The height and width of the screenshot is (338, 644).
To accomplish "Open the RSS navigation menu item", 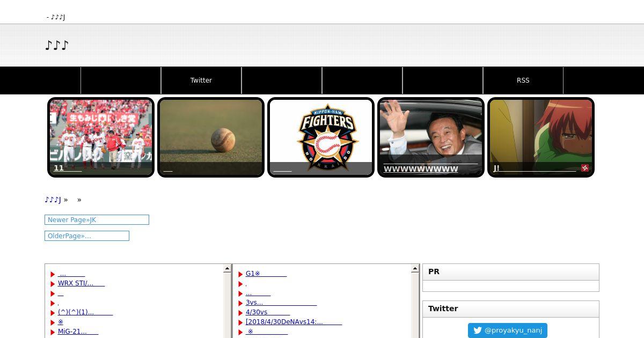I will click(x=523, y=80).
